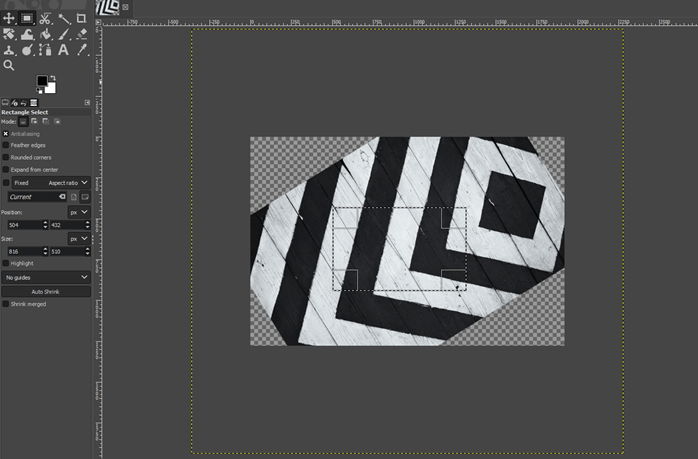This screenshot has height=459, width=698.
Task: Open the Position unit px dropdown
Action: [79, 212]
